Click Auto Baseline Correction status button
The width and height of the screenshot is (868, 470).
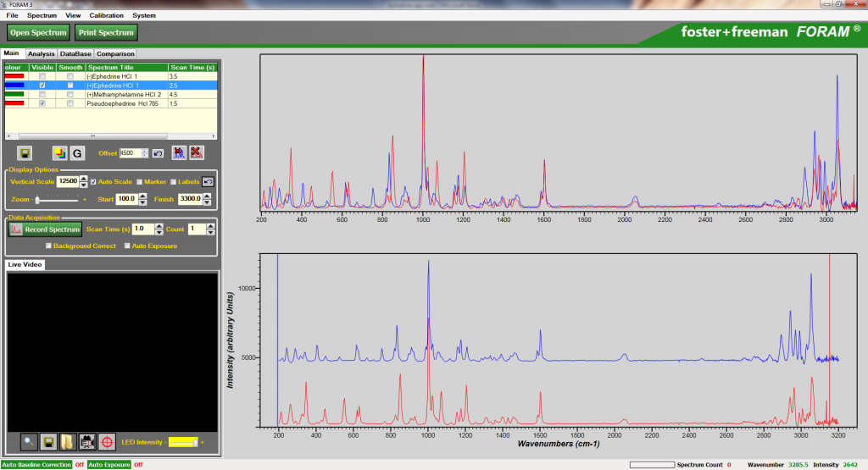click(36, 464)
